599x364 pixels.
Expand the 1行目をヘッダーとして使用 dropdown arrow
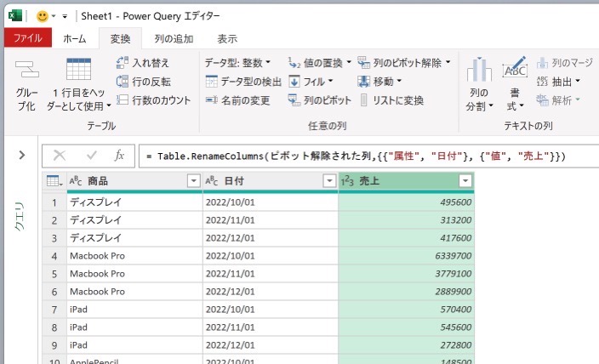109,105
